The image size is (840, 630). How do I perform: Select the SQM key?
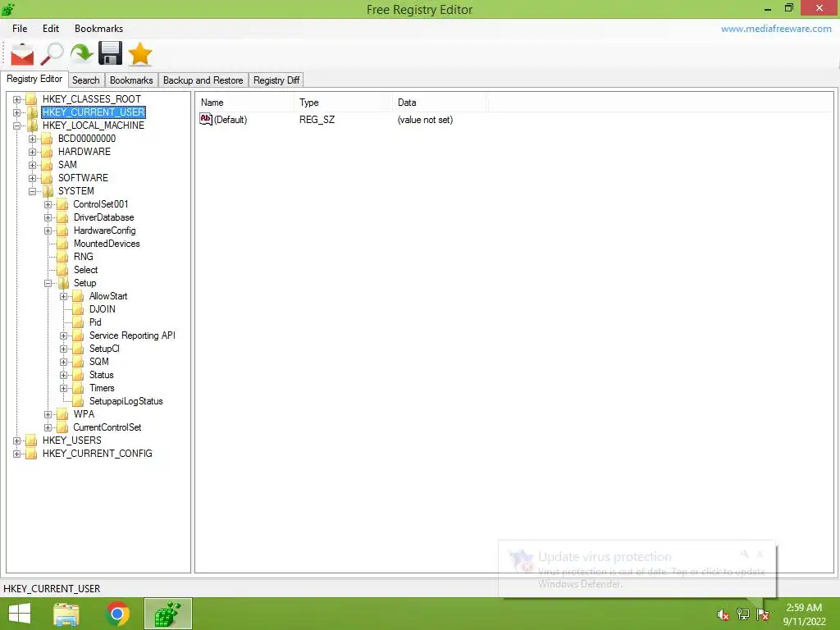pos(99,362)
